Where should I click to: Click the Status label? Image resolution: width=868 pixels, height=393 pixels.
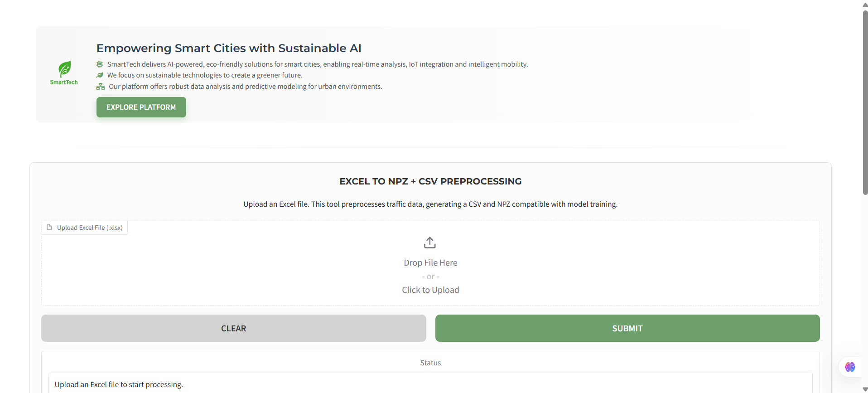click(x=430, y=363)
